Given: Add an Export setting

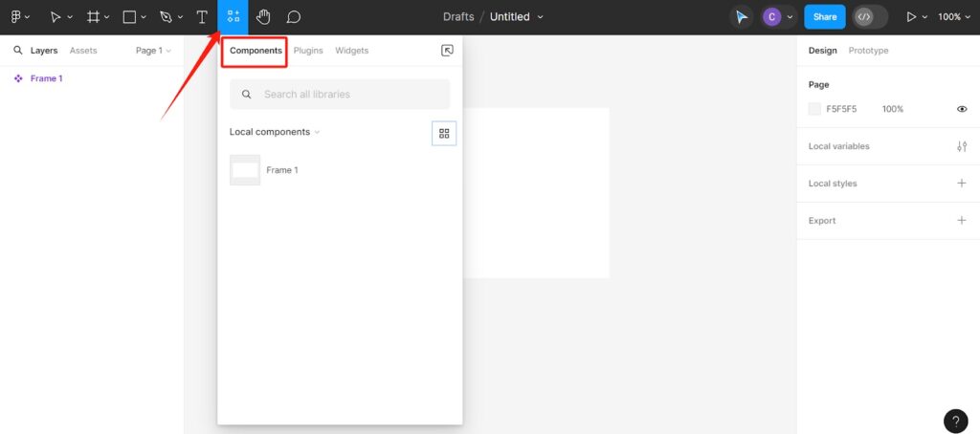Looking at the screenshot, I should (x=961, y=221).
